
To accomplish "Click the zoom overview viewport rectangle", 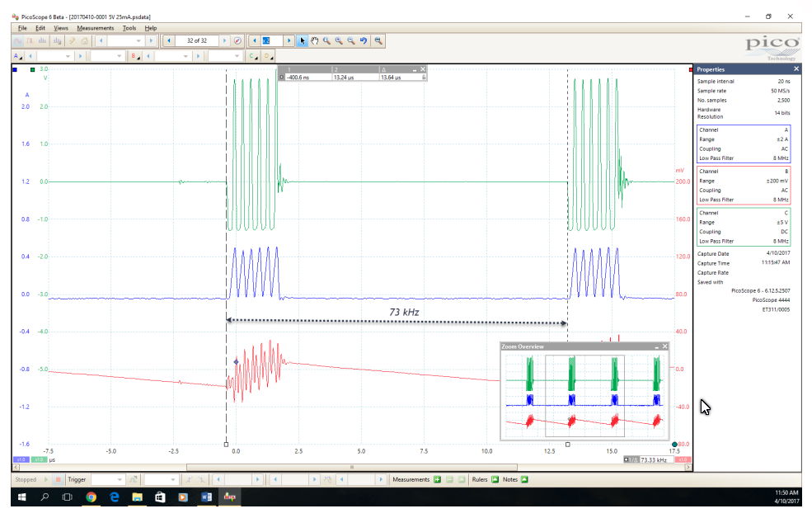I will 584,395.
